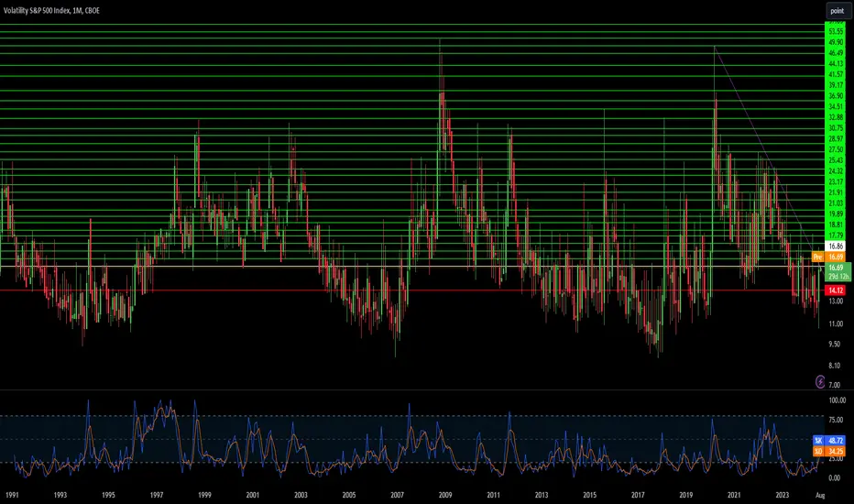Click the 2021 label on time axis
Viewport: 854px width, 504px height.
[734, 495]
